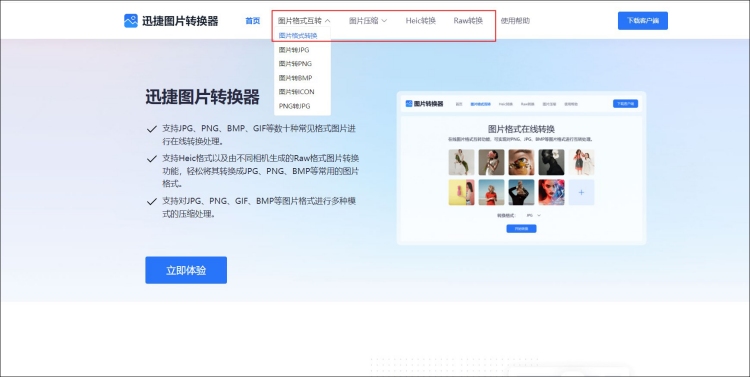Image resolution: width=750 pixels, height=377 pixels.
Task: Expand the 图片压缩 chevron arrow
Action: [384, 21]
